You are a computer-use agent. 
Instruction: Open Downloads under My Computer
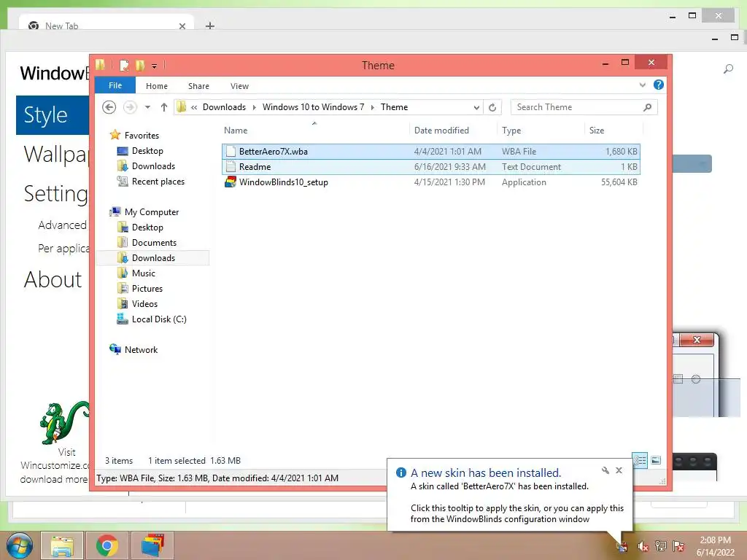153,258
